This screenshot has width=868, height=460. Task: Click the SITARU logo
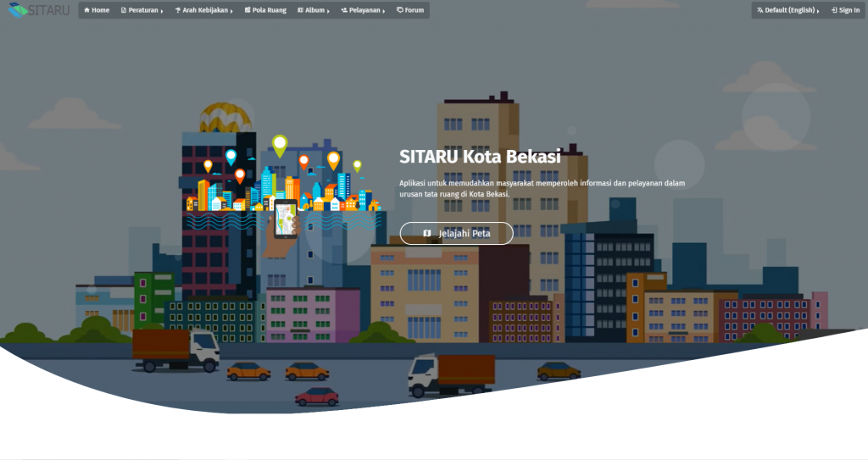(x=39, y=10)
